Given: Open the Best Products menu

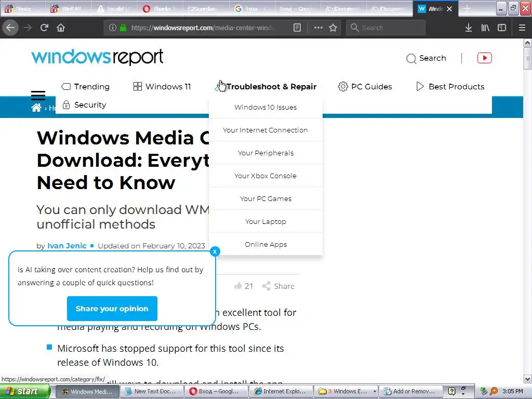Looking at the screenshot, I should click(450, 87).
